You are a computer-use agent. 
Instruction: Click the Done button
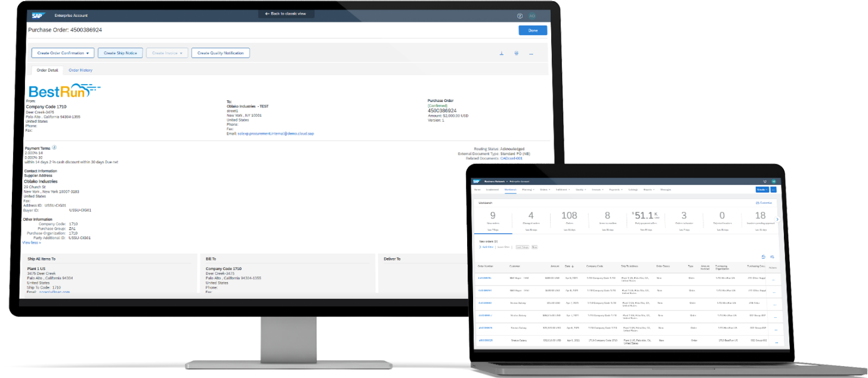532,30
